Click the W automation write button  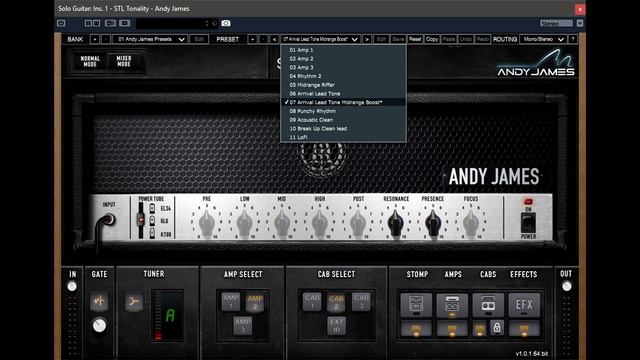(x=96, y=23)
